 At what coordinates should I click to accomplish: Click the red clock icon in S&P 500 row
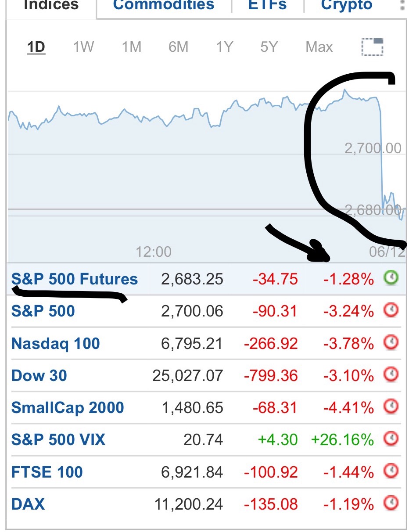(x=391, y=311)
